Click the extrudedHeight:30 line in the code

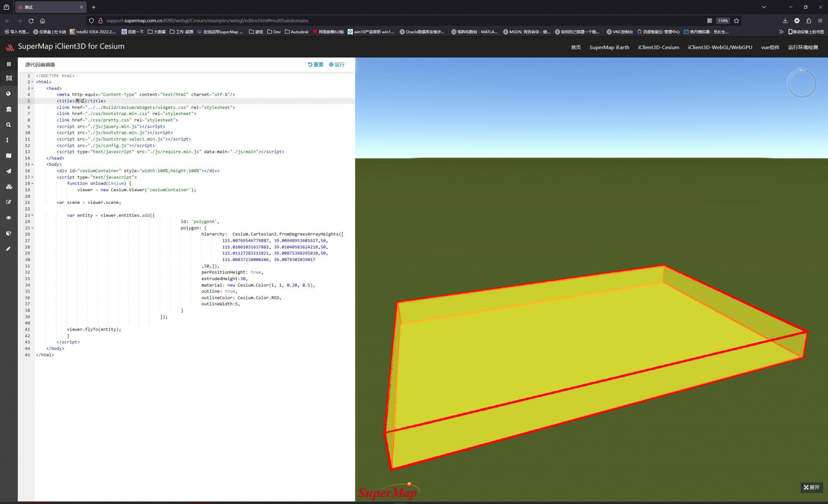(x=224, y=279)
